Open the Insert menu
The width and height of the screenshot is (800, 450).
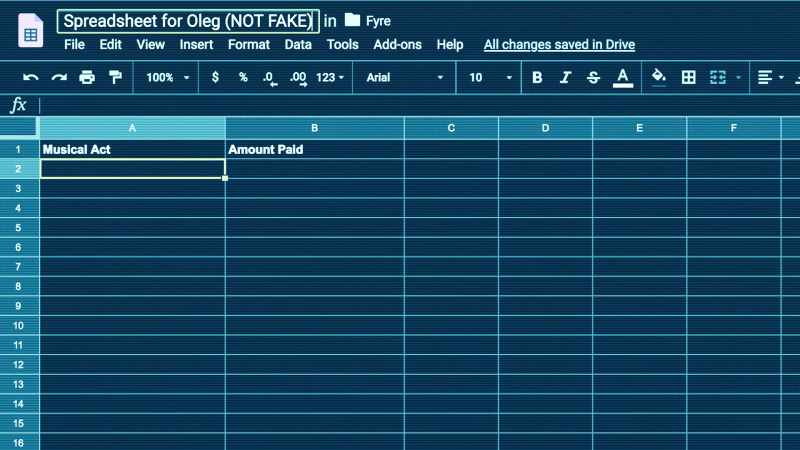196,45
